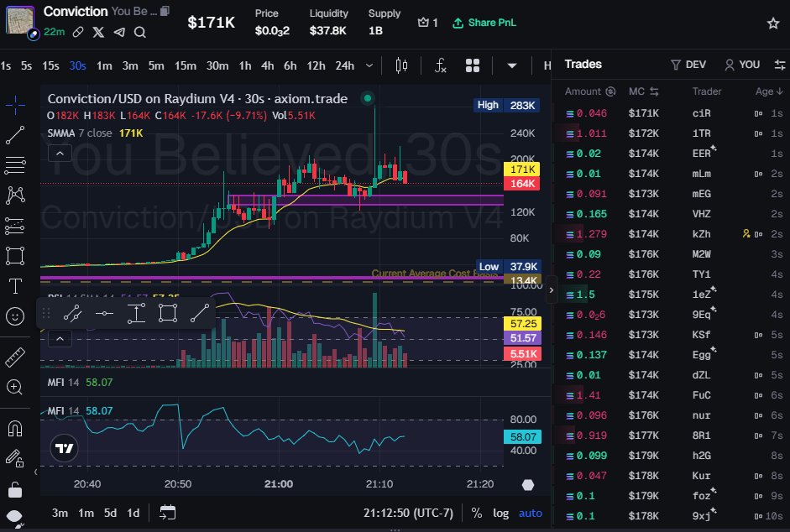Open the TradingView logo link

(x=65, y=448)
